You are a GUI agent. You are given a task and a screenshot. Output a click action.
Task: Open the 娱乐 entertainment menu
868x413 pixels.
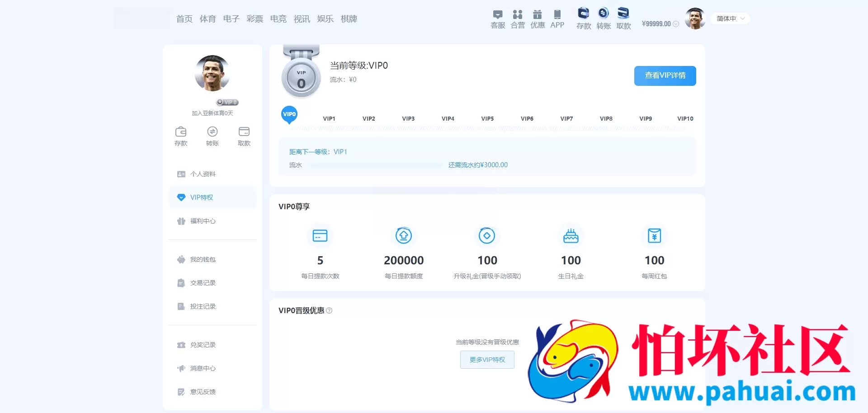325,19
